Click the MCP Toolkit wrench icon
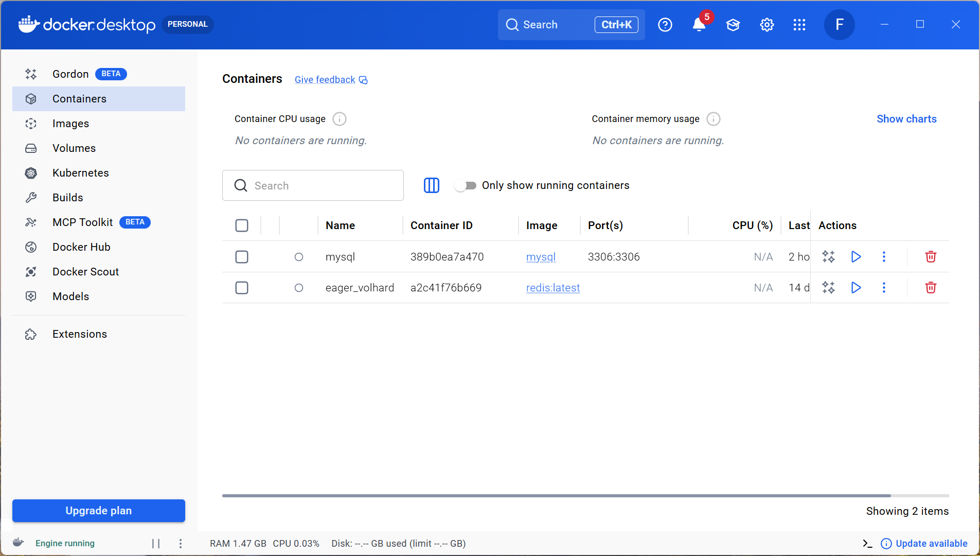 31,222
